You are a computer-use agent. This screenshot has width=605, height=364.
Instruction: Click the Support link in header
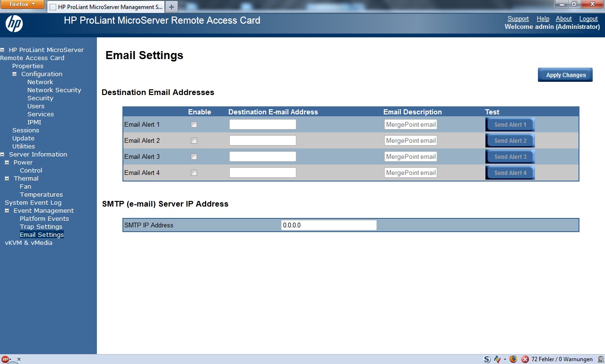pyautogui.click(x=518, y=18)
